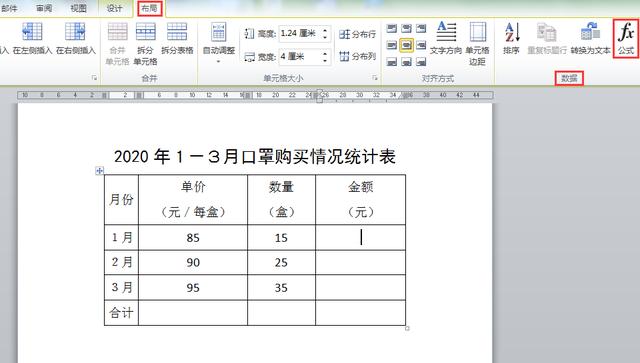Image resolution: width=640 pixels, height=363 pixels.
Task: Click the table move handle
Action: click(100, 171)
